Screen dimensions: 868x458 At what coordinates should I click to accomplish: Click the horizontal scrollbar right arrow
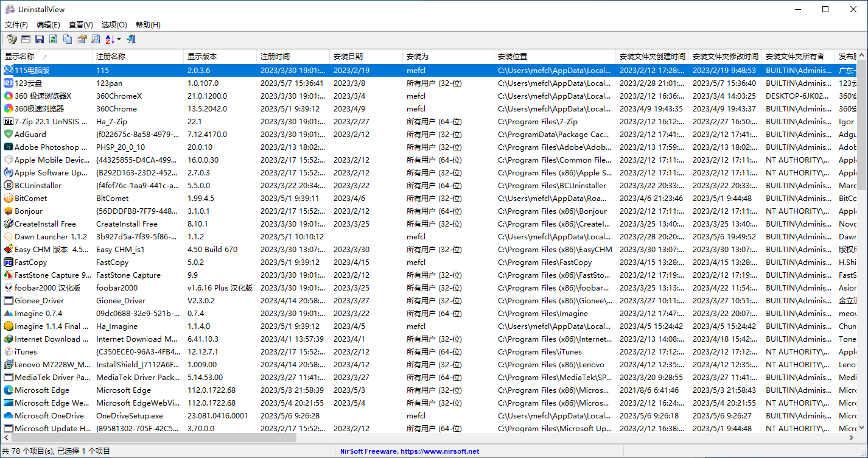pyautogui.click(x=852, y=438)
